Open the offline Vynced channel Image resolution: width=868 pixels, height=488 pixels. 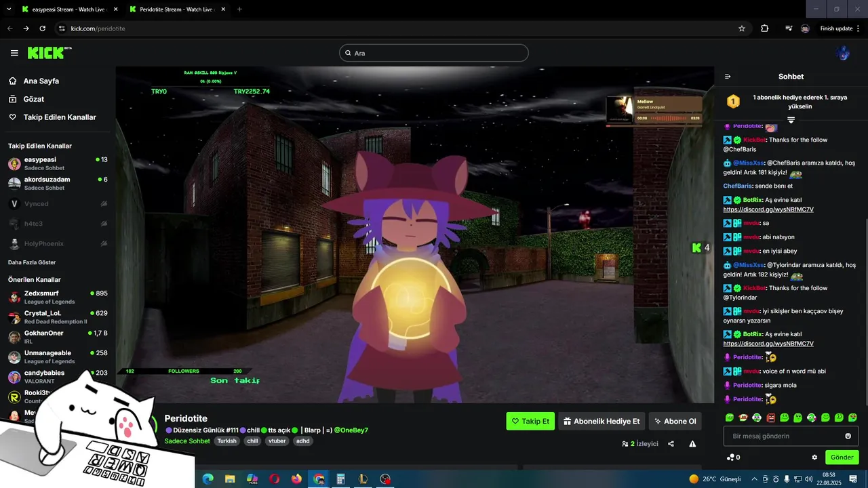[58, 203]
